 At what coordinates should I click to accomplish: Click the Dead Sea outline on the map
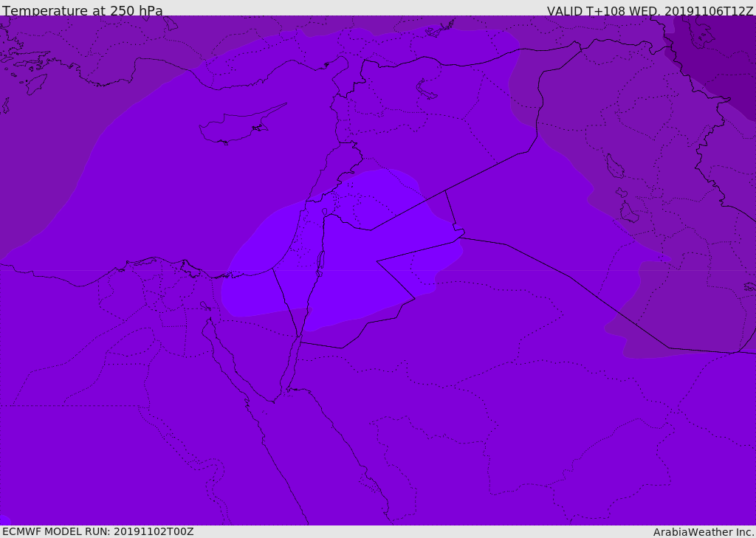320,263
